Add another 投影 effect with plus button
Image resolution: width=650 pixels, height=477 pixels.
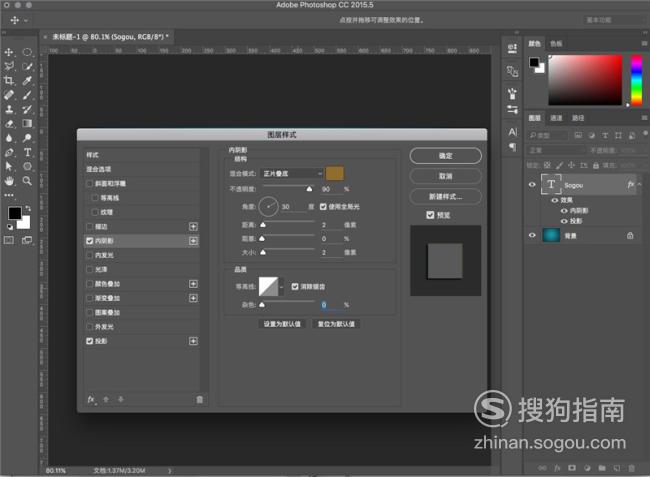(x=193, y=341)
